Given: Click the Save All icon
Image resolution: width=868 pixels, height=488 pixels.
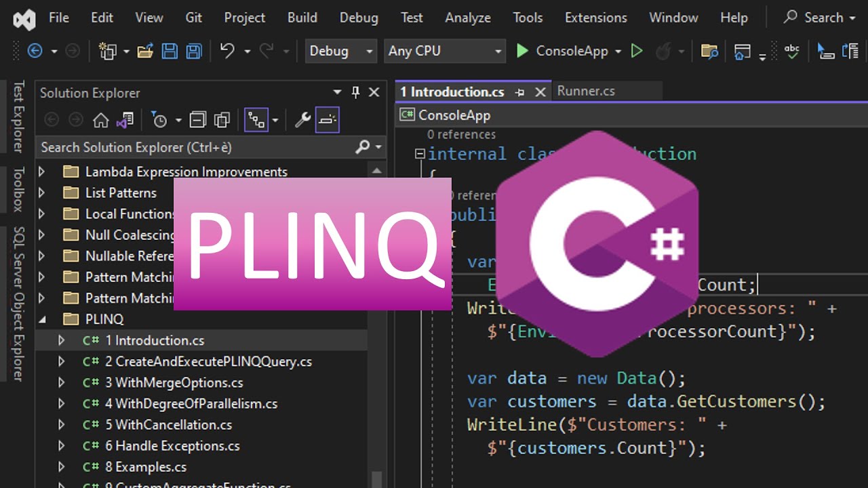Looking at the screenshot, I should [x=193, y=51].
